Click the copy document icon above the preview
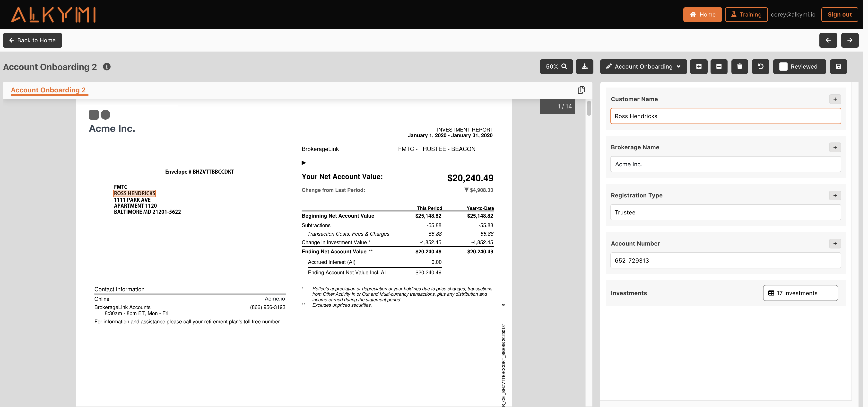The width and height of the screenshot is (868, 407). [581, 90]
